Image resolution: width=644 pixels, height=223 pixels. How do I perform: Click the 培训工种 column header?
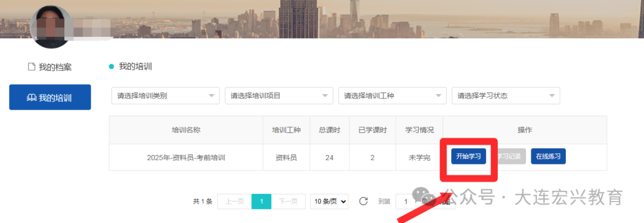(x=286, y=130)
